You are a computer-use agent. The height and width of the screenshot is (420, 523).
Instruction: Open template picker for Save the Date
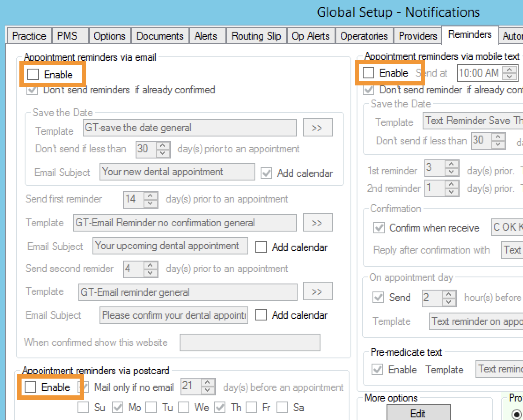coord(317,128)
